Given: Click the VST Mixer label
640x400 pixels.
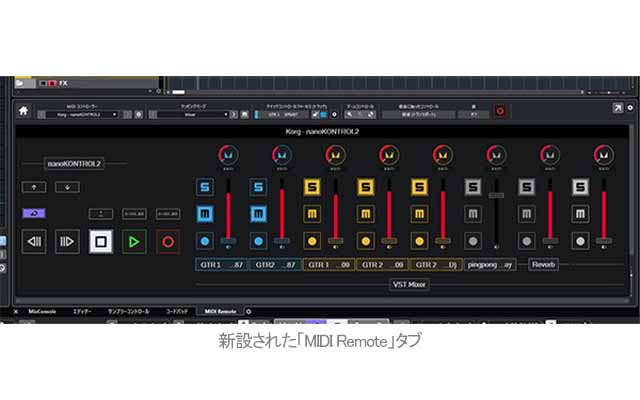Looking at the screenshot, I should coord(409,284).
